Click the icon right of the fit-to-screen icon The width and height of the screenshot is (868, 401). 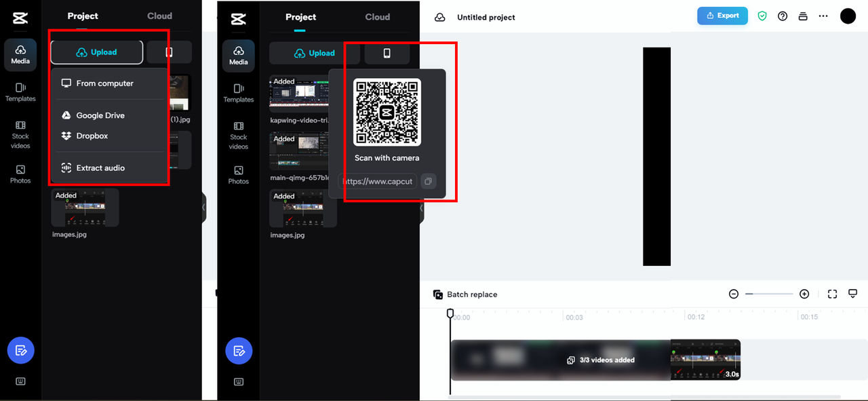[x=853, y=294]
